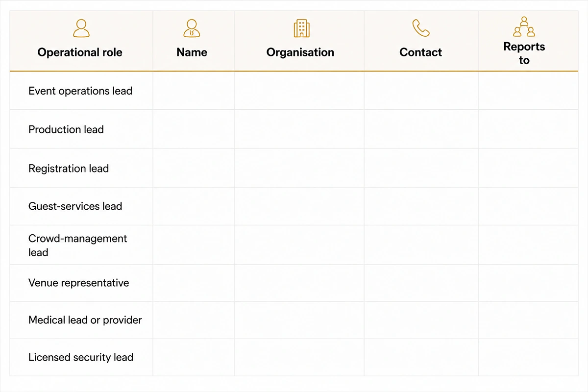Click the Production lead row label

point(66,130)
